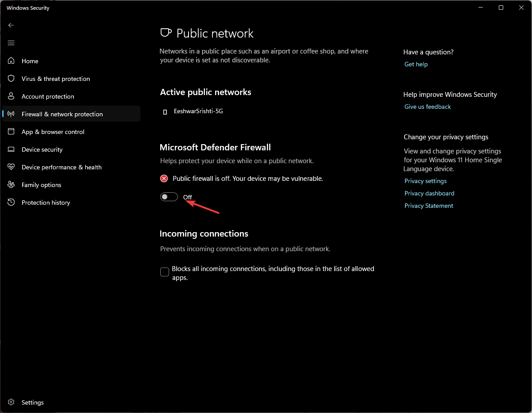The image size is (532, 413).
Task: Click the Firewall & network protection antenna icon
Action: pos(12,114)
